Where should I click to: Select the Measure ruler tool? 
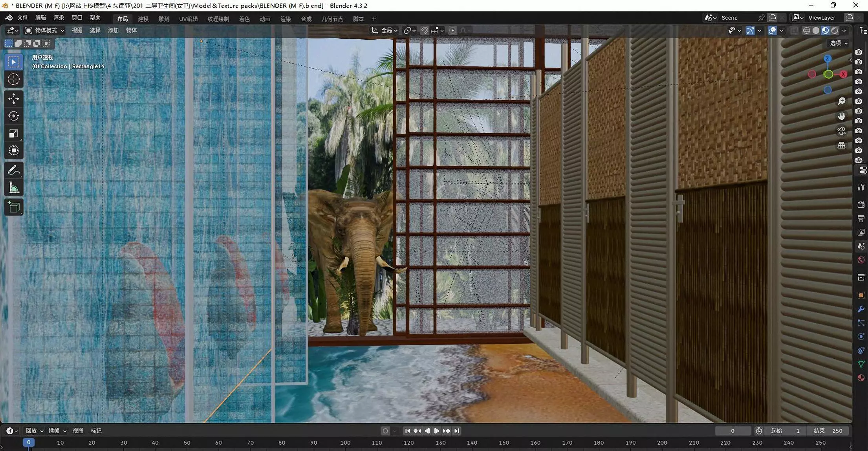tap(14, 188)
